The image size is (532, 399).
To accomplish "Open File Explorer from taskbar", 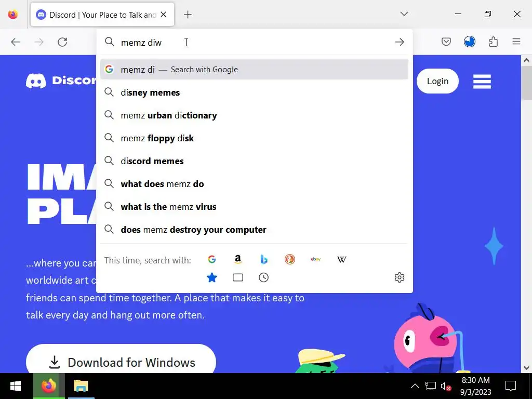I will coord(81,386).
